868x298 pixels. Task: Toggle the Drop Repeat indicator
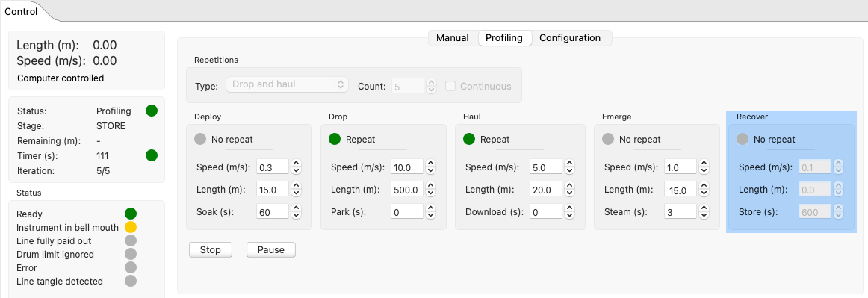click(335, 139)
